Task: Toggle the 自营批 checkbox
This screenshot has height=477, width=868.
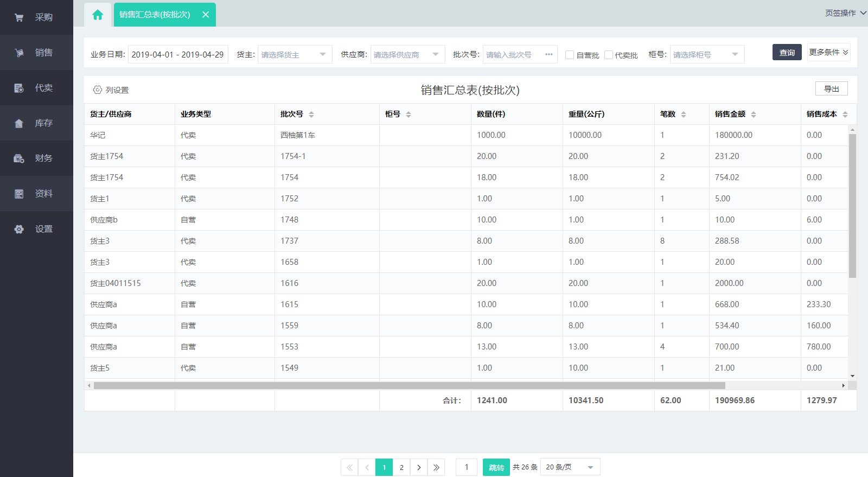Action: [570, 55]
